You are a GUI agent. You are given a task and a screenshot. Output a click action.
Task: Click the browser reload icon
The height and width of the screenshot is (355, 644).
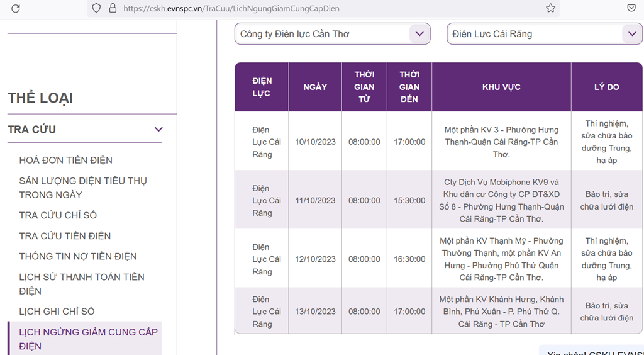click(x=16, y=8)
